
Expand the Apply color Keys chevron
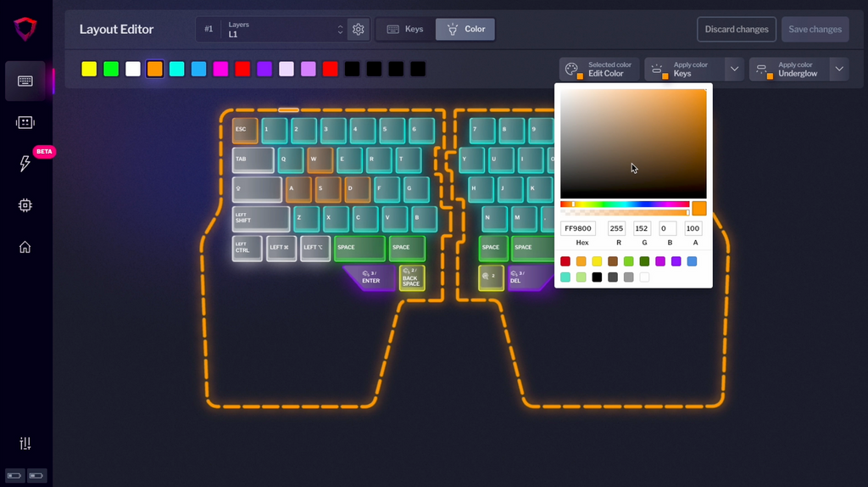click(x=734, y=69)
